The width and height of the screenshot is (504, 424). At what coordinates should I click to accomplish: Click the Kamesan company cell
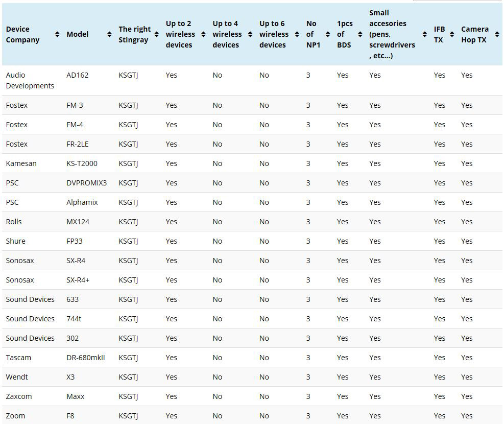pos(21,163)
